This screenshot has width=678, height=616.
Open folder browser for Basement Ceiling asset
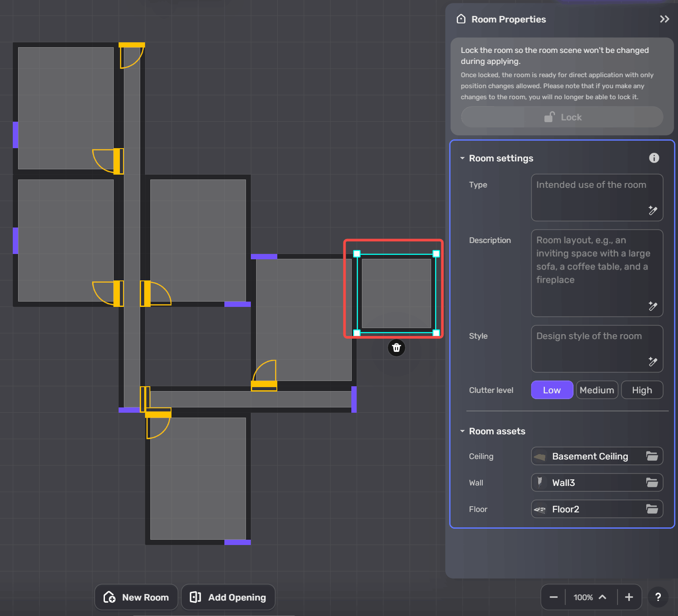point(652,456)
